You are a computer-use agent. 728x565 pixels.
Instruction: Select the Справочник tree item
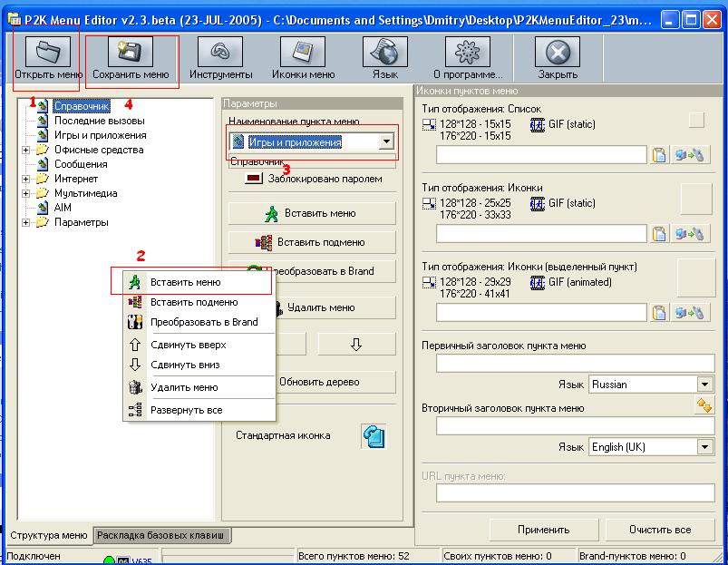(82, 106)
